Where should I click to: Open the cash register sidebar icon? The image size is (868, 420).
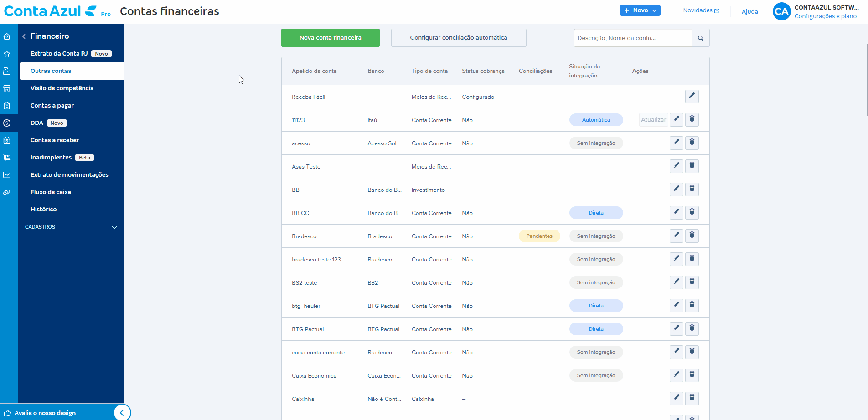[7, 71]
